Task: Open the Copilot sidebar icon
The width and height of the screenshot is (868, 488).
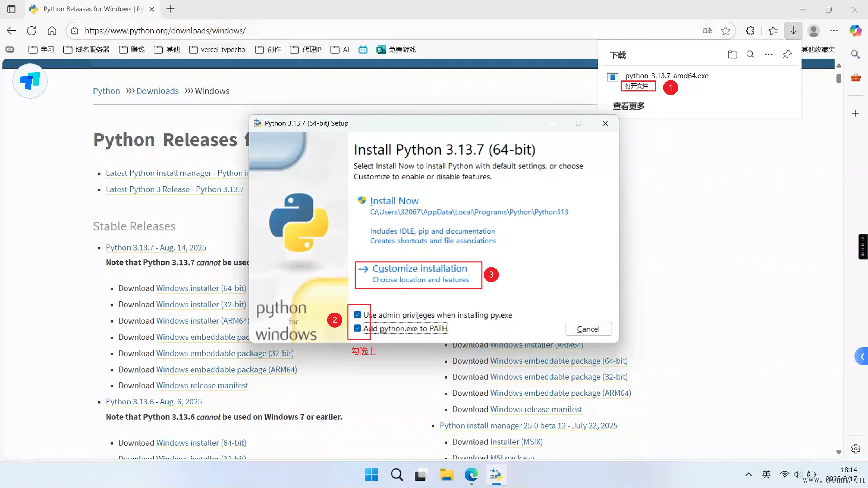Action: click(855, 31)
